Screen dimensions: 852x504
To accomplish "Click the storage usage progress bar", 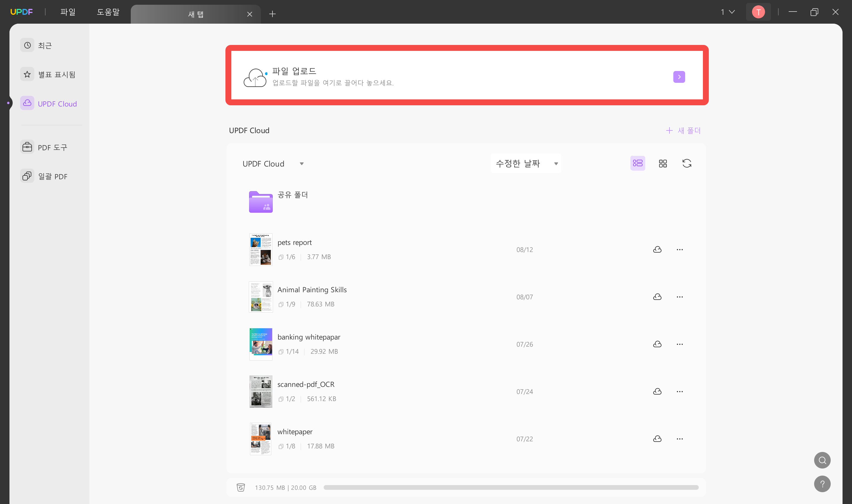I will pyautogui.click(x=511, y=487).
